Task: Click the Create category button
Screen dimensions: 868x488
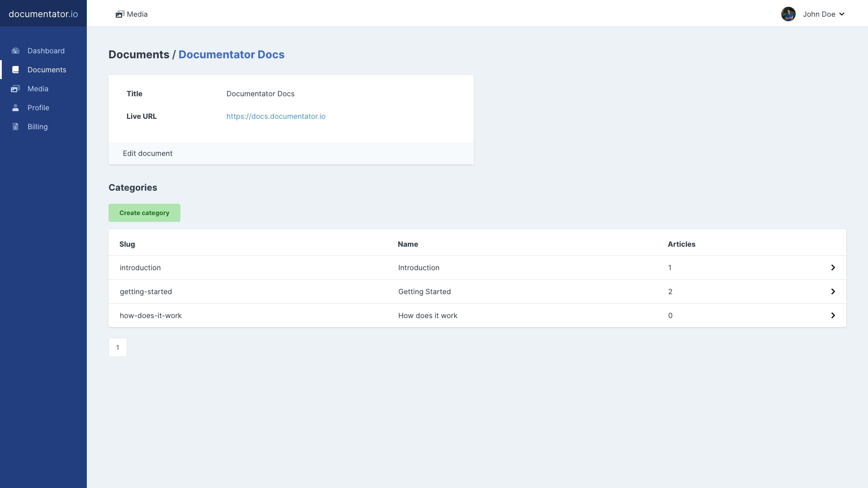Action: [144, 213]
